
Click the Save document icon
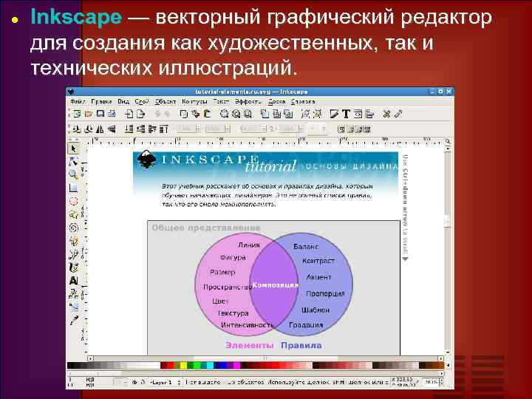[100, 114]
